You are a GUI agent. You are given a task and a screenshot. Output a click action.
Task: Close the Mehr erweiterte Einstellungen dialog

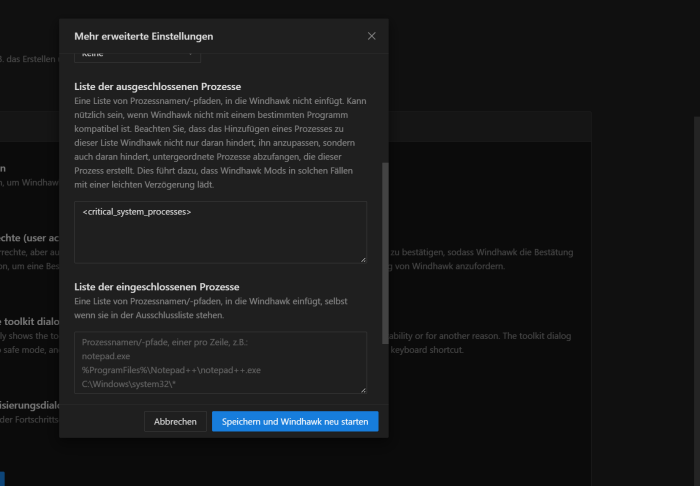[x=371, y=36]
